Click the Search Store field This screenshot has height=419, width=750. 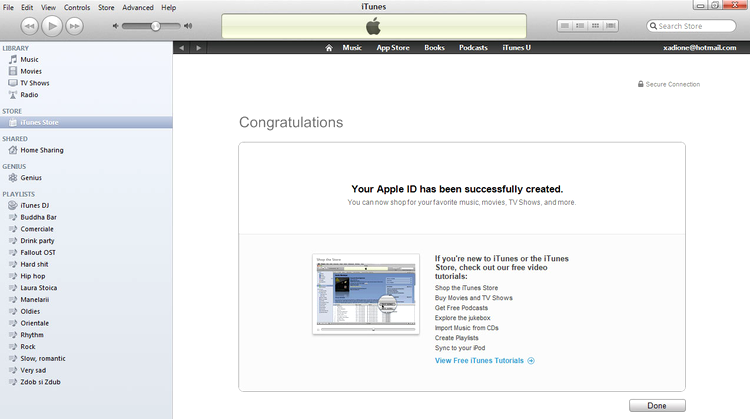tap(691, 26)
